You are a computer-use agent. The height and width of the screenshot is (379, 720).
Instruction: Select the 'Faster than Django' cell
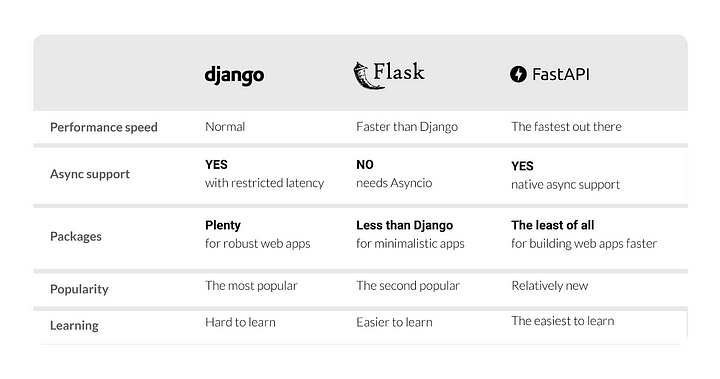tap(407, 126)
